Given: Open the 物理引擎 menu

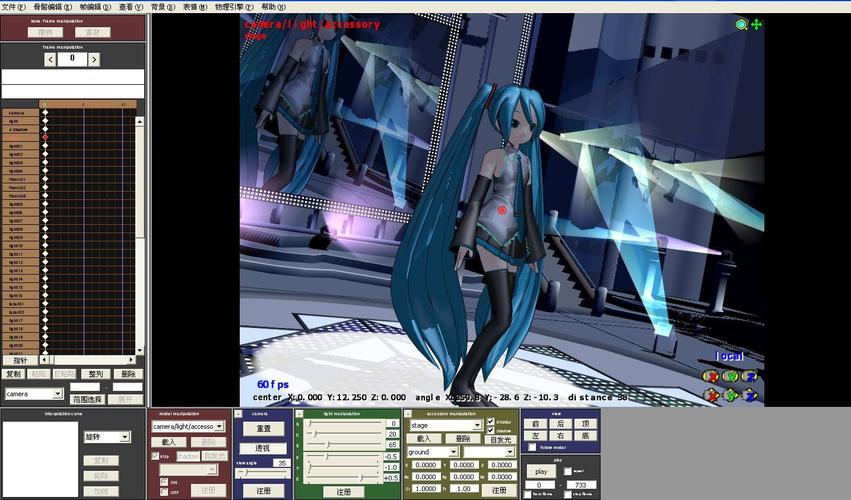Looking at the screenshot, I should (234, 7).
